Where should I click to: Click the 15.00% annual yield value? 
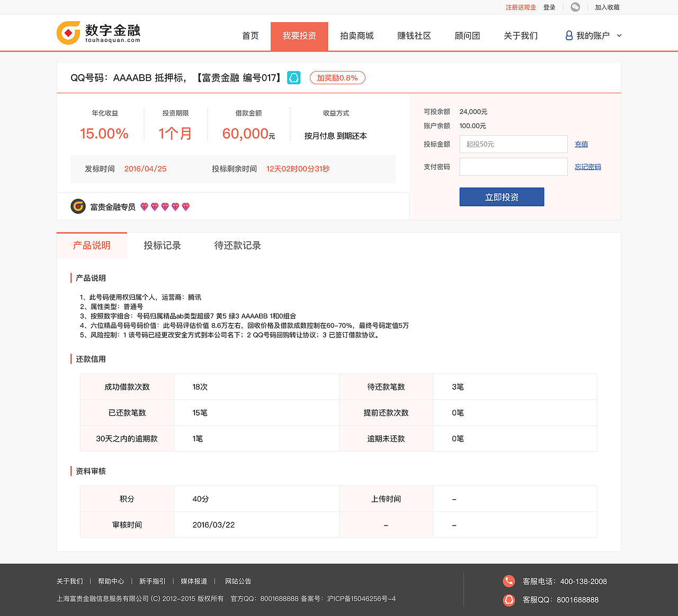104,133
